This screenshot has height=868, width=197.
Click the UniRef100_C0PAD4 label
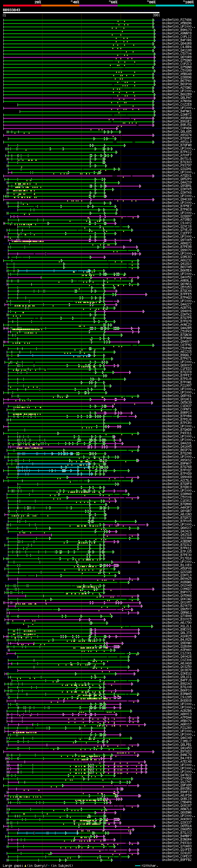click(x=176, y=128)
